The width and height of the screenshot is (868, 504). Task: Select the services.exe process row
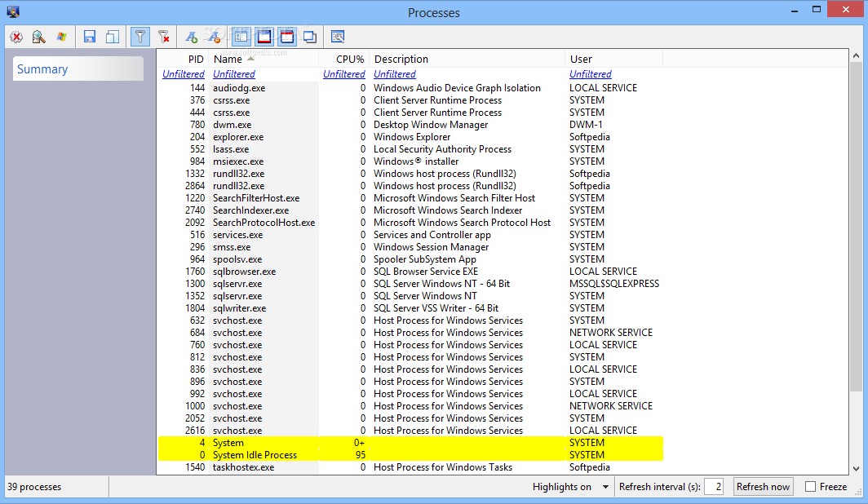(x=410, y=235)
